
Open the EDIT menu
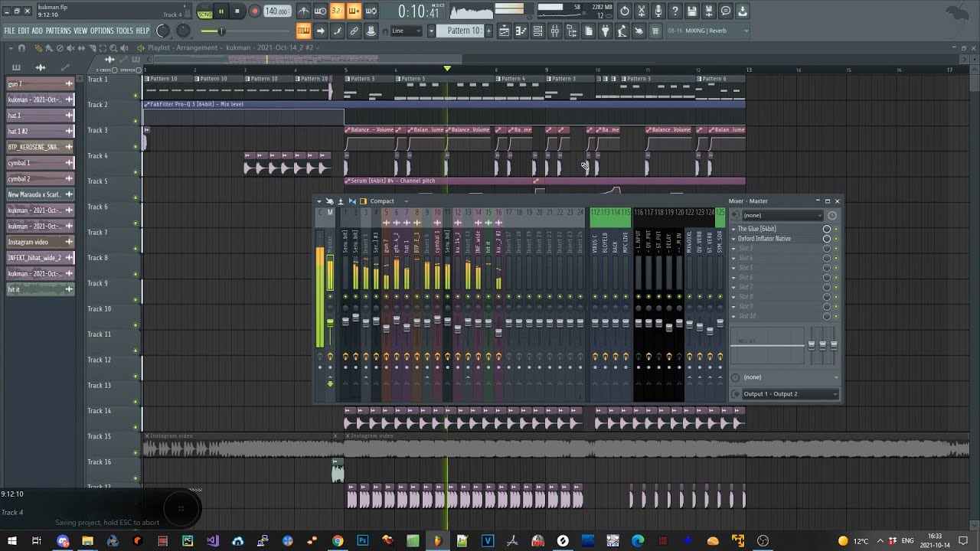24,31
